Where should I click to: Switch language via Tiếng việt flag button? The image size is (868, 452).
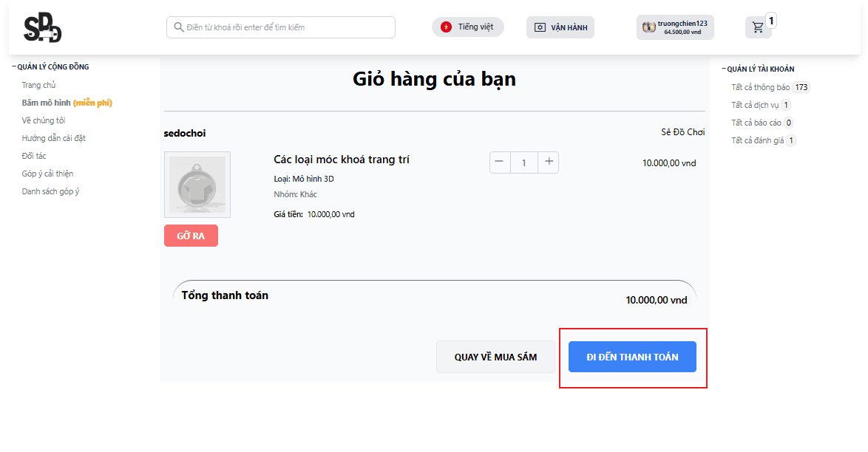467,27
